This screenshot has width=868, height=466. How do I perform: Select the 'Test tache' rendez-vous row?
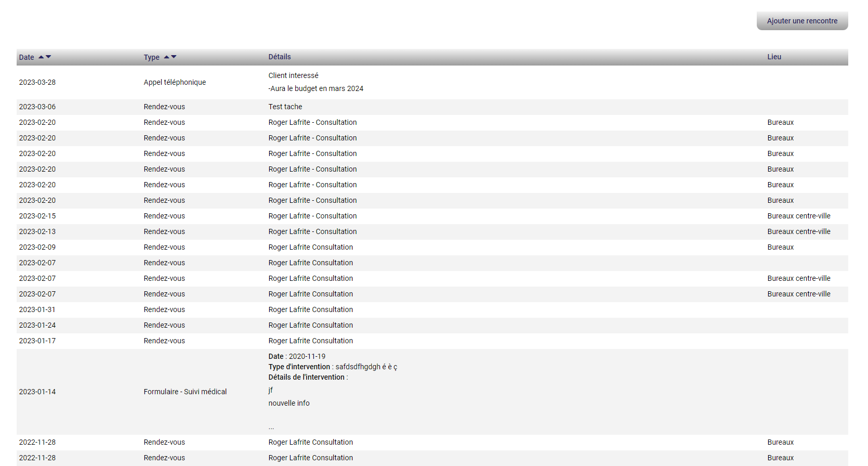[285, 107]
